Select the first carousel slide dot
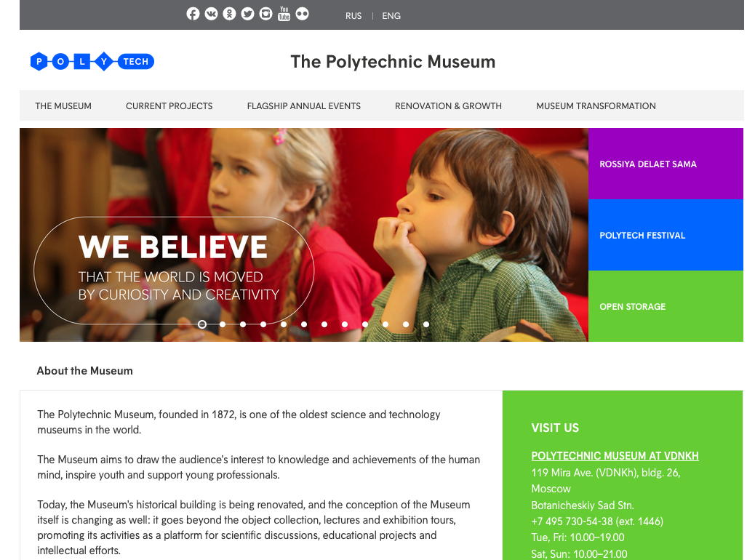This screenshot has height=560, width=755. click(x=202, y=324)
